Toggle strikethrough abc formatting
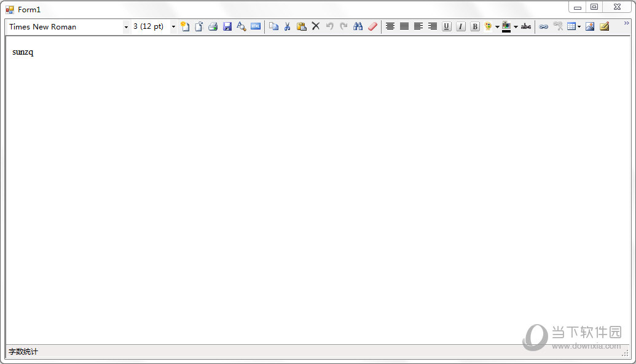Screen dimensions: 636x364 (526, 26)
